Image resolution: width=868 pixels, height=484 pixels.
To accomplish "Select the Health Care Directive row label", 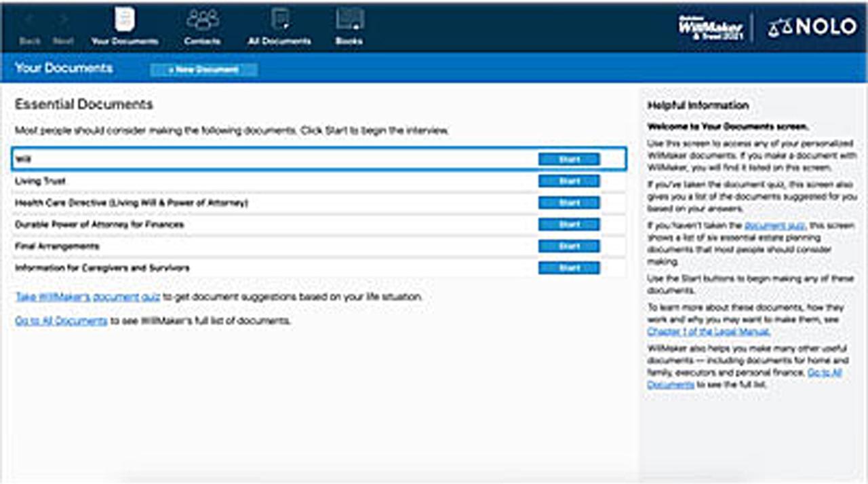I will tap(132, 203).
